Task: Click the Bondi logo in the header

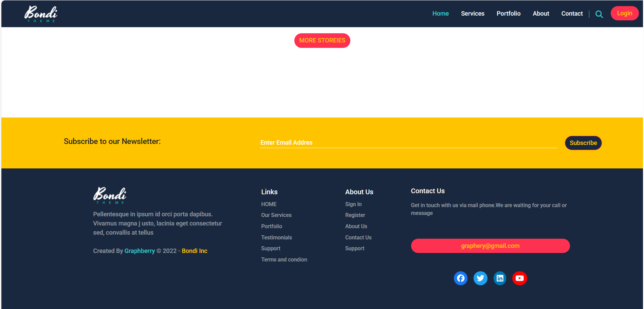Action: coord(41,14)
